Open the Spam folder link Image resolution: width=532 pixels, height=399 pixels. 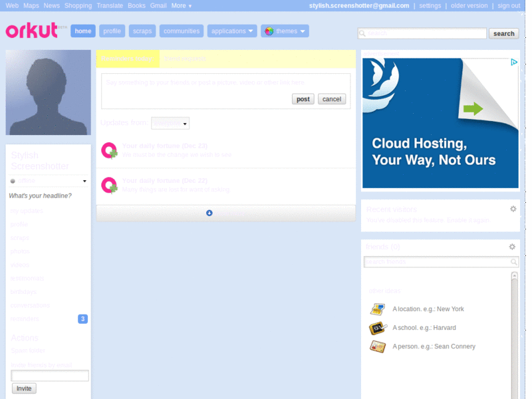coord(28,350)
